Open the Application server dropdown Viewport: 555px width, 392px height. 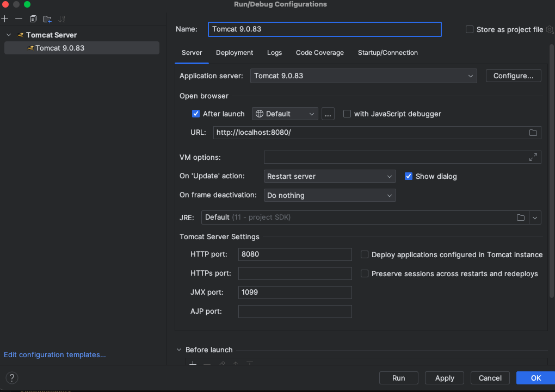pyautogui.click(x=363, y=76)
